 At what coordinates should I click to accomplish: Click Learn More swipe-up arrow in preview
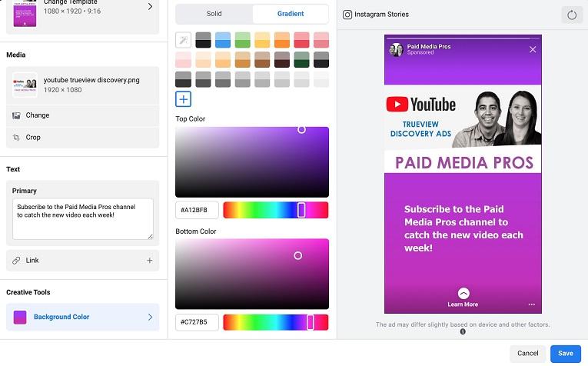[463, 293]
